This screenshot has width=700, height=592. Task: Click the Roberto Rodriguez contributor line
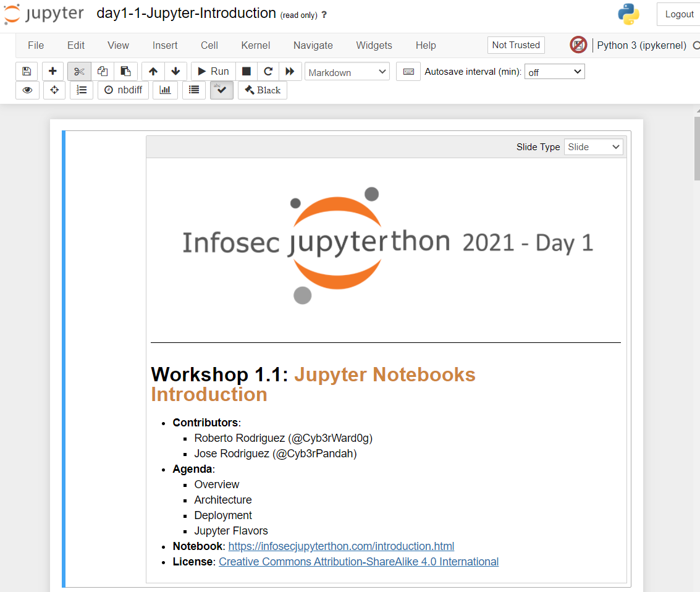[283, 438]
